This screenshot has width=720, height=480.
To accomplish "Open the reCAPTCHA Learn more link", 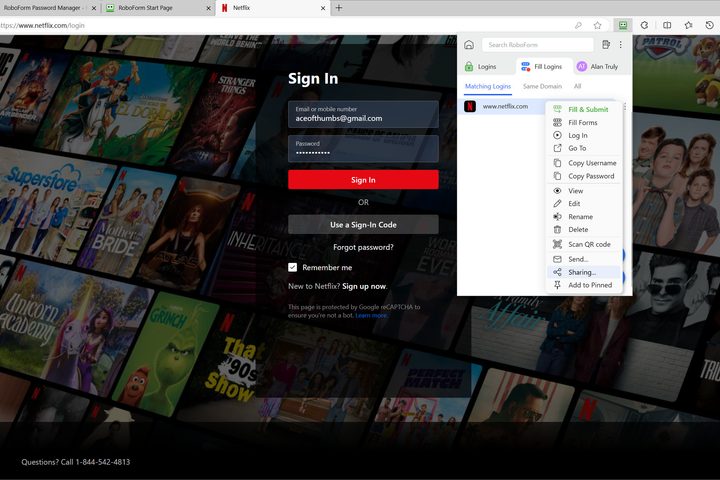I will pos(371,315).
